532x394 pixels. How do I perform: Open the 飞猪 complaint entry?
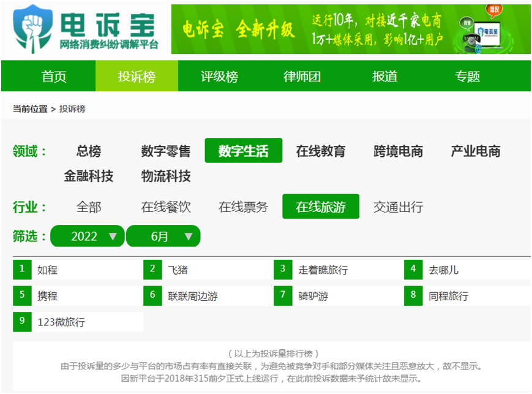(178, 269)
